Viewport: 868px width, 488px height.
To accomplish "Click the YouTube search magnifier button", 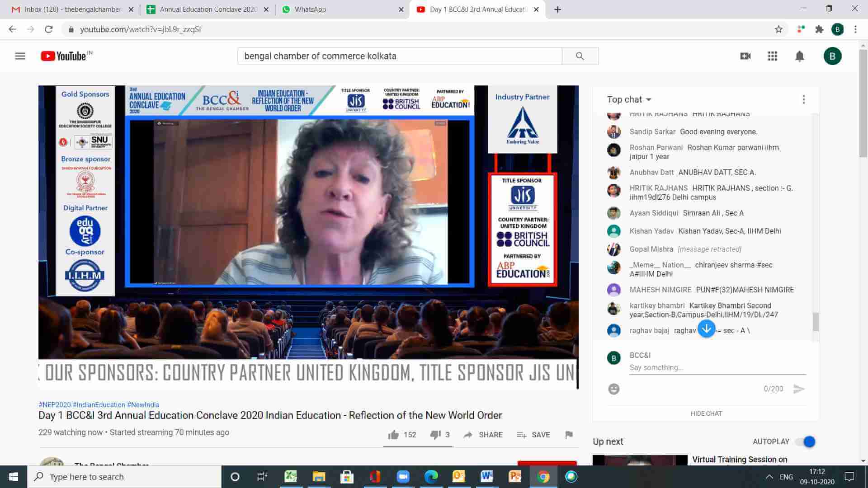I will click(x=580, y=56).
